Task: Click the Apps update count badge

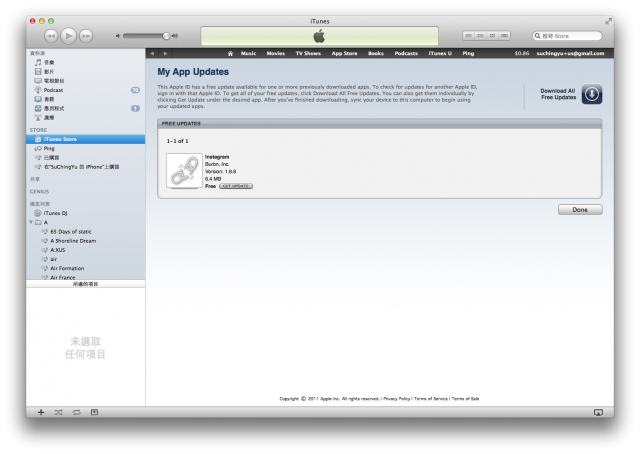Action: pyautogui.click(x=135, y=108)
